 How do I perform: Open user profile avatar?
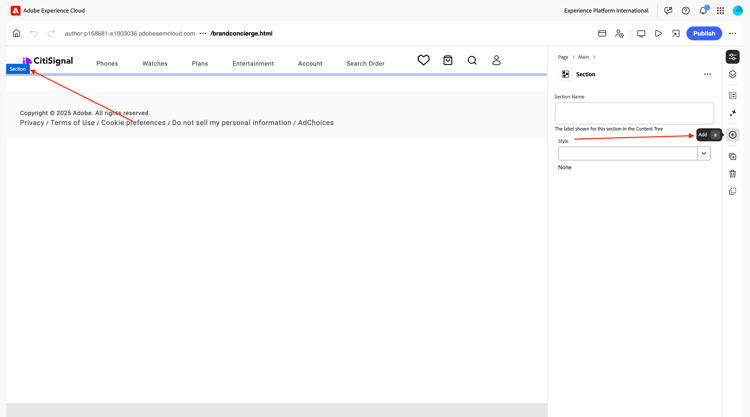click(738, 11)
